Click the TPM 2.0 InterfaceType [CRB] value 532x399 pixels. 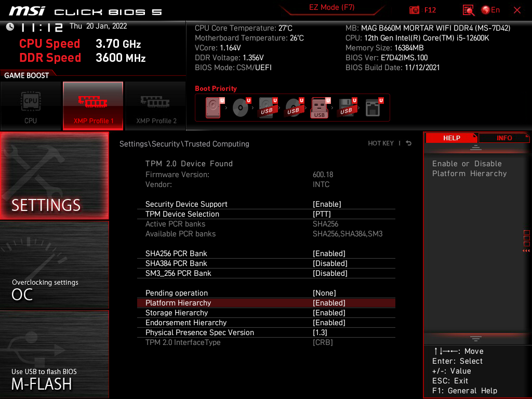coord(322,342)
